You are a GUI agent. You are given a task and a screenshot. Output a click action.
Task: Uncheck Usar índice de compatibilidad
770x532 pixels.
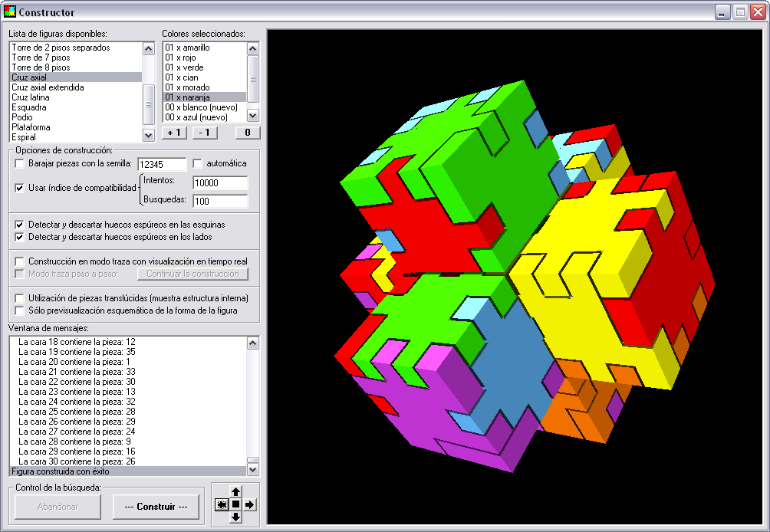tap(20, 188)
